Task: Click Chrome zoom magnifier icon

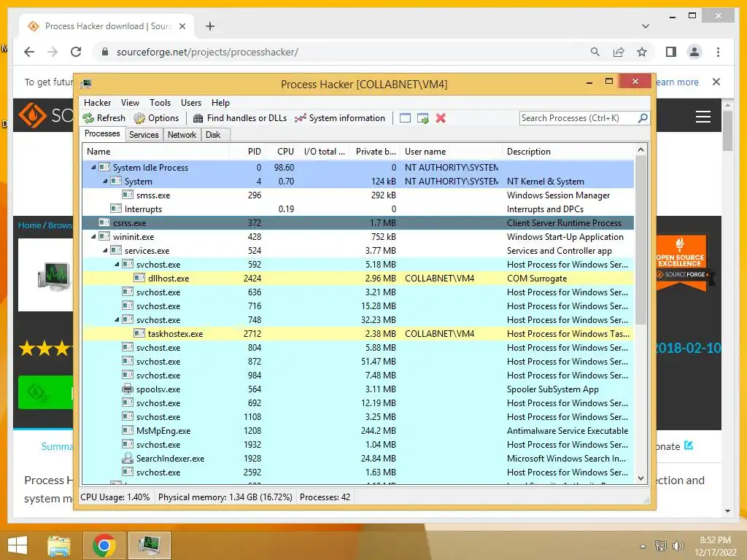Action: click(595, 52)
